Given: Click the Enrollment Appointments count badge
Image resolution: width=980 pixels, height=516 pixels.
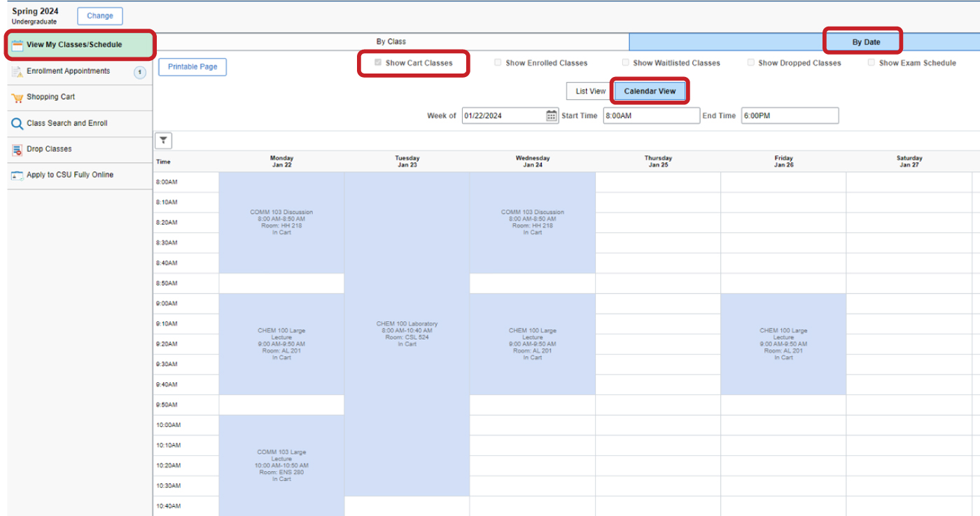Looking at the screenshot, I should click(140, 71).
